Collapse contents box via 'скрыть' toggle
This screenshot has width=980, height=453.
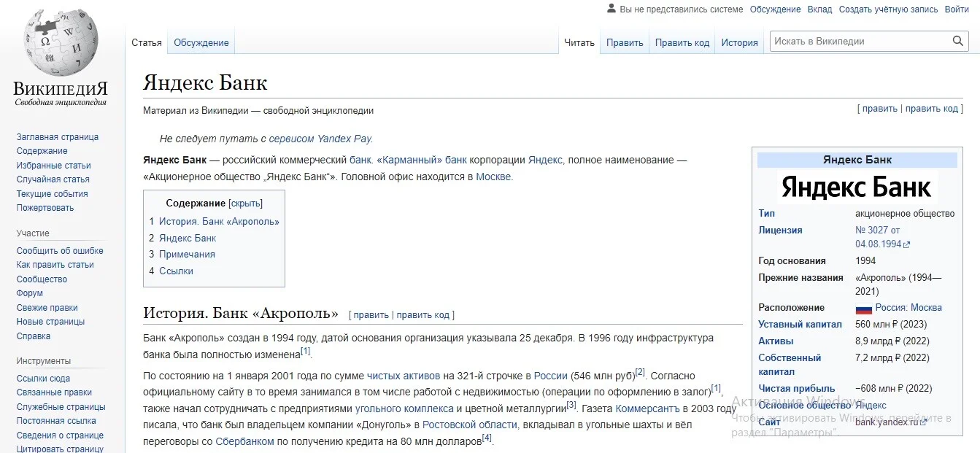click(x=246, y=204)
